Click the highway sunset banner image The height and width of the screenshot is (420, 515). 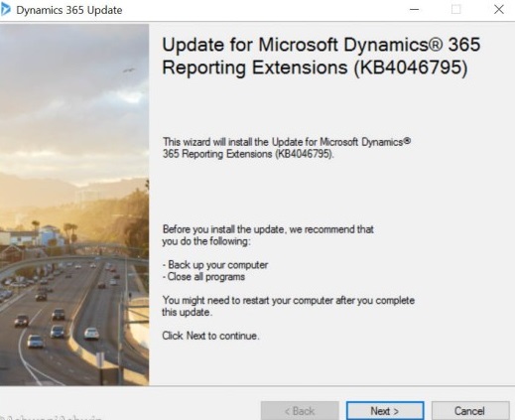click(x=74, y=205)
